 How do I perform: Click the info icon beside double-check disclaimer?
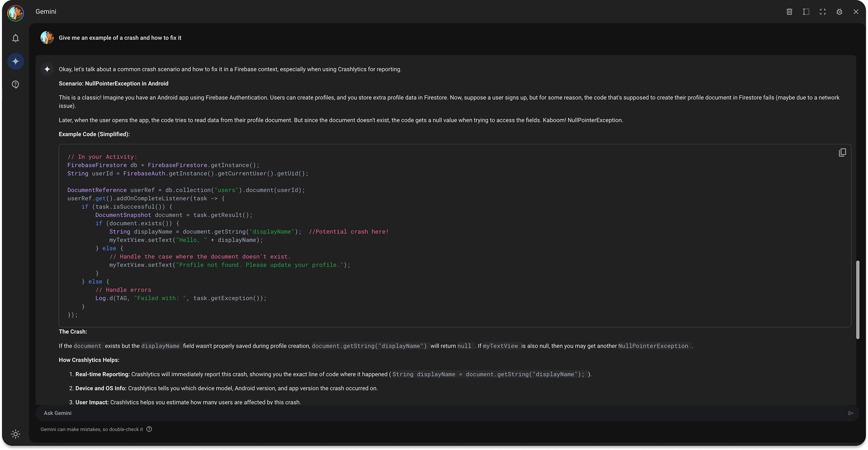[149, 429]
